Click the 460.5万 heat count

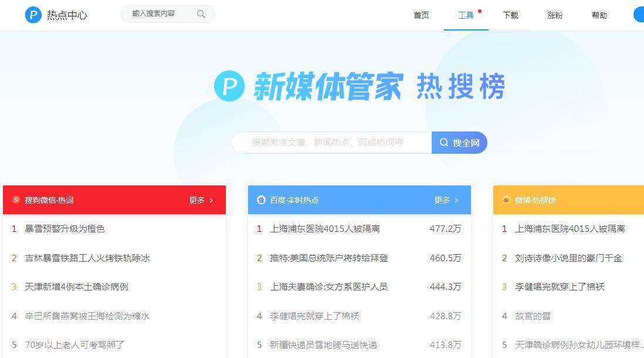(445, 258)
